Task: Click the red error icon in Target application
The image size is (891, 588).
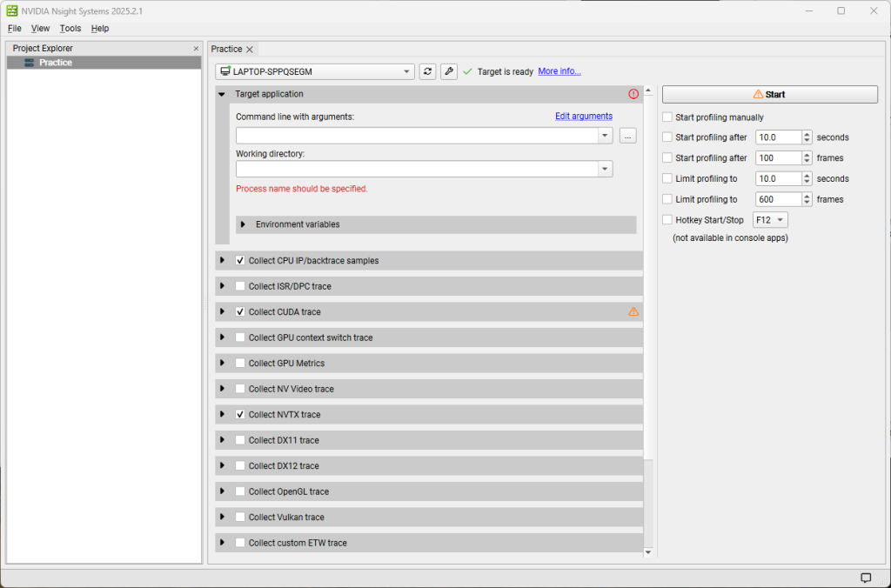Action: coord(633,94)
